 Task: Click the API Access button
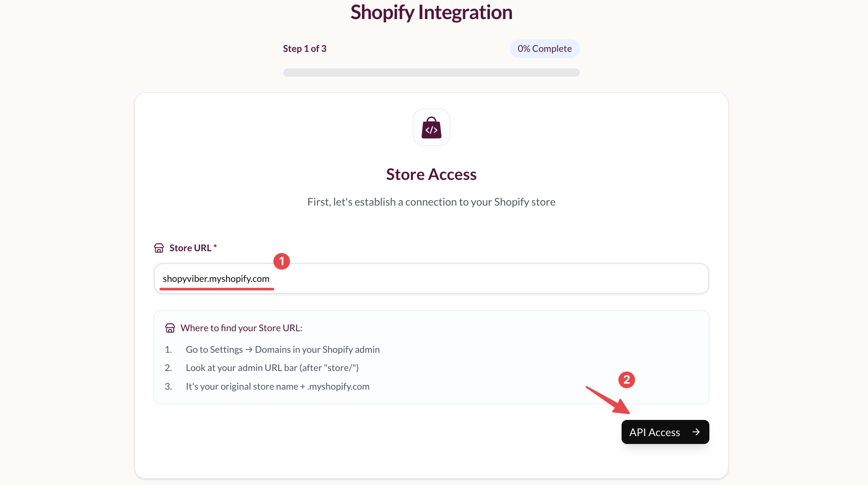click(x=665, y=432)
